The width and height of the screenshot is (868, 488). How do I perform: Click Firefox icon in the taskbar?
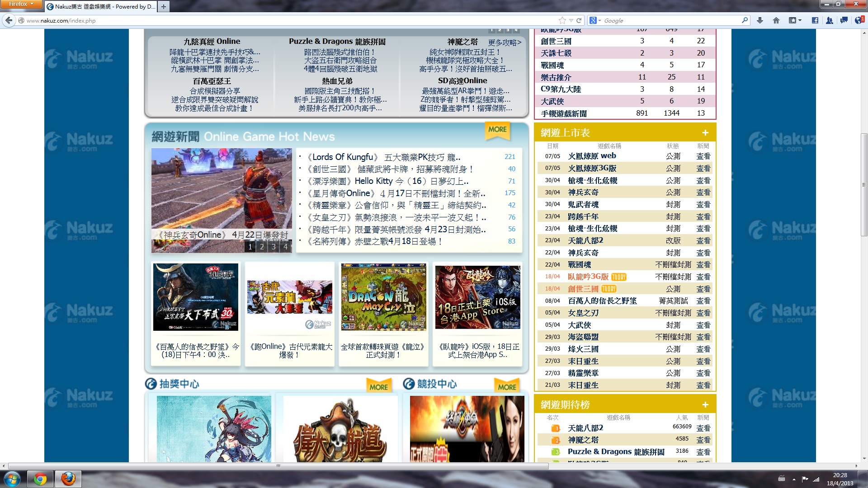coord(68,479)
